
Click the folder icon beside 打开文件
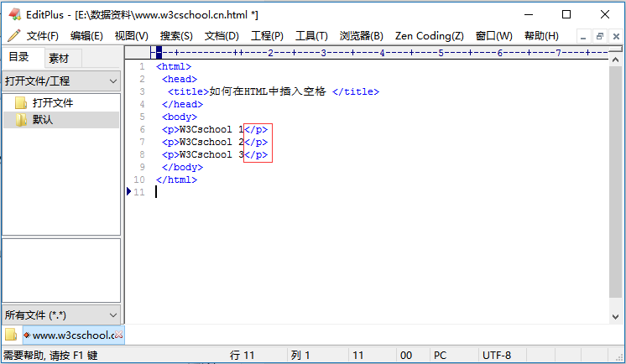(x=21, y=103)
